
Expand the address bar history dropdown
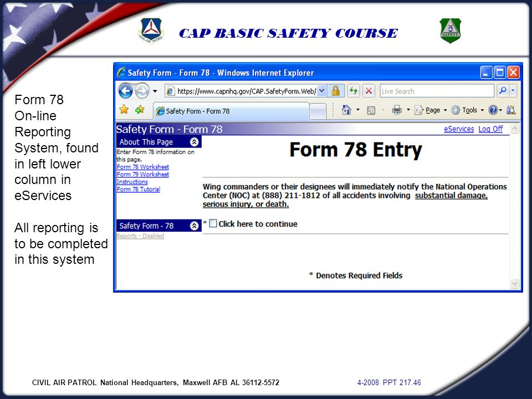tap(322, 91)
